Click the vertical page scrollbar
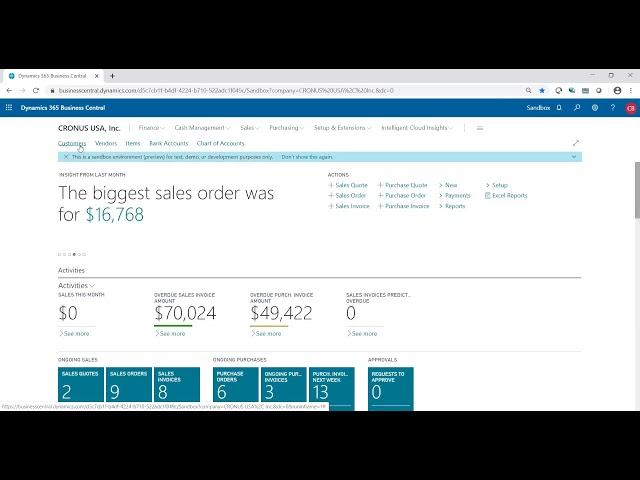Image resolution: width=640 pixels, height=480 pixels. click(x=637, y=190)
